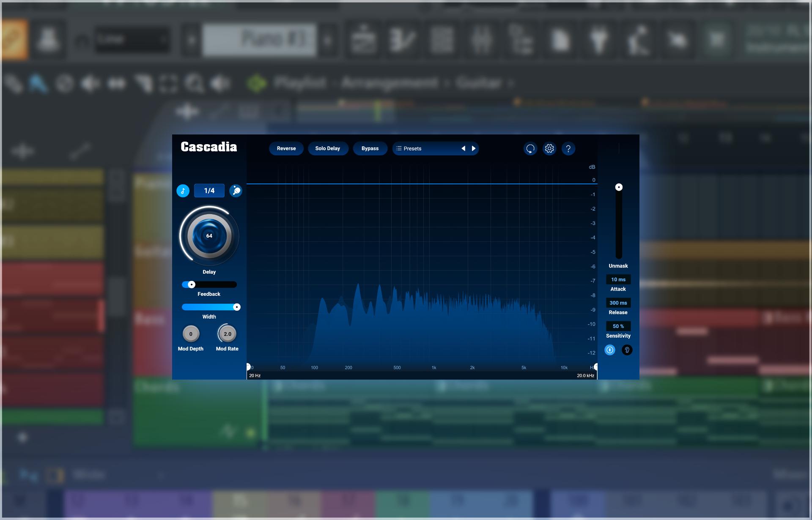Click the reset/undo circular arrow icon
This screenshot has height=520, width=812.
pos(530,149)
